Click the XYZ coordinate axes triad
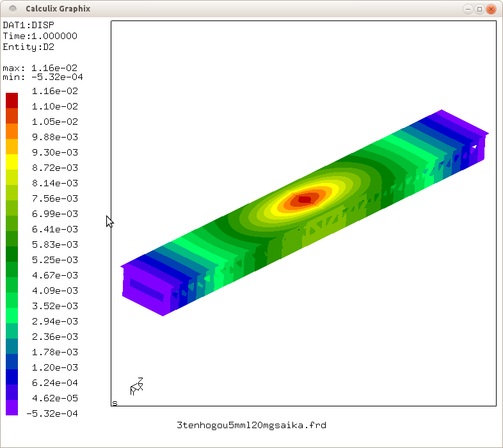The width and height of the screenshot is (503, 448). pos(137,387)
